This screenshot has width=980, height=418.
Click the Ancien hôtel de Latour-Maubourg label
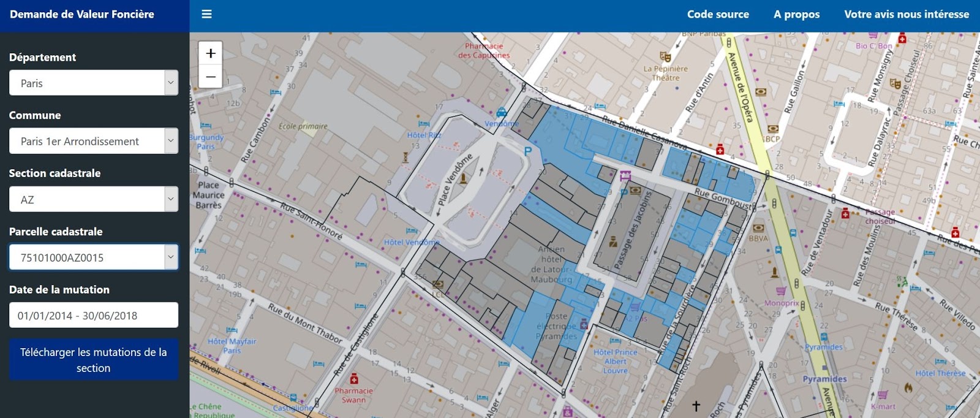coord(551,264)
